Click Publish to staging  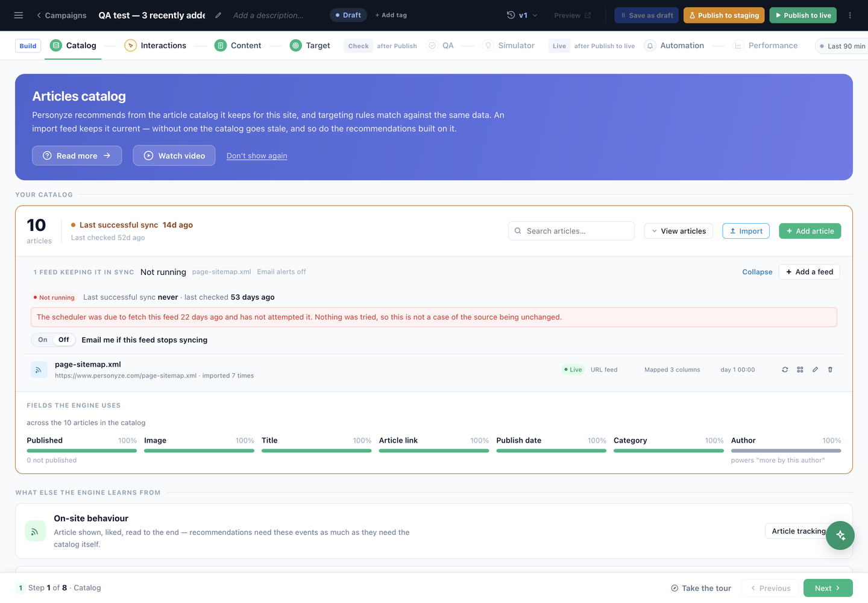[x=724, y=15]
